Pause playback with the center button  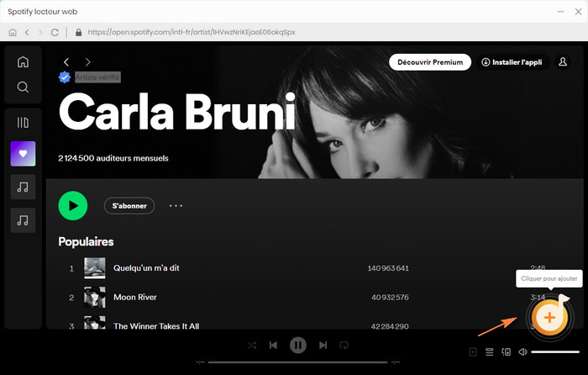298,345
